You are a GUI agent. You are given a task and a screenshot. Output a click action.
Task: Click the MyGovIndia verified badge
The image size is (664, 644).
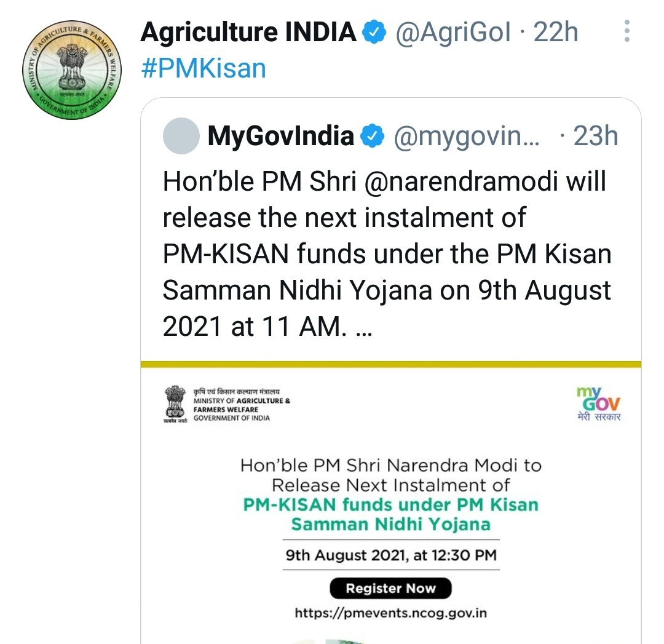pyautogui.click(x=372, y=137)
